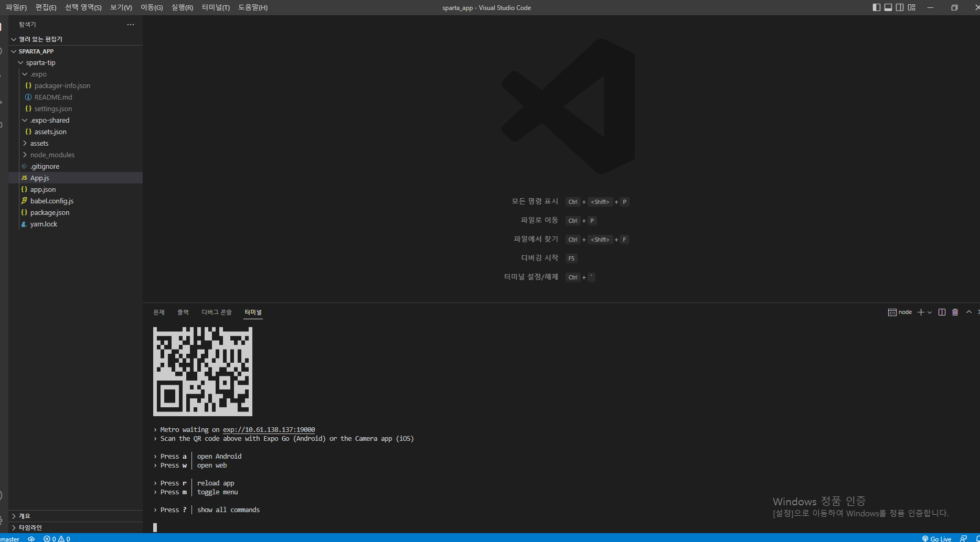The image size is (980, 542).
Task: Click the QR code in the terminal
Action: (x=203, y=372)
